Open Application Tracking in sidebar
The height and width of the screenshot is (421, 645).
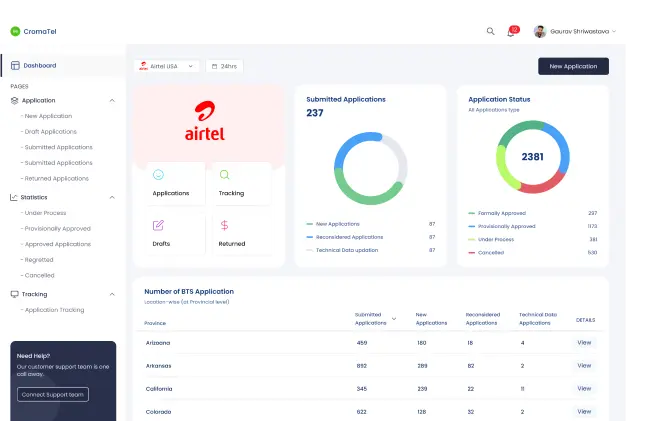click(54, 310)
